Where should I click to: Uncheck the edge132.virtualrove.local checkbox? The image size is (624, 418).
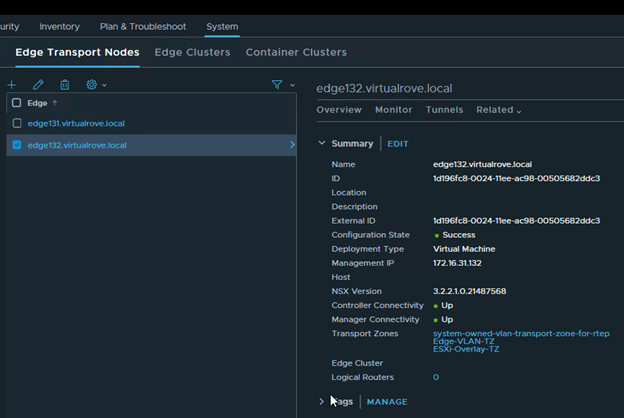point(16,146)
